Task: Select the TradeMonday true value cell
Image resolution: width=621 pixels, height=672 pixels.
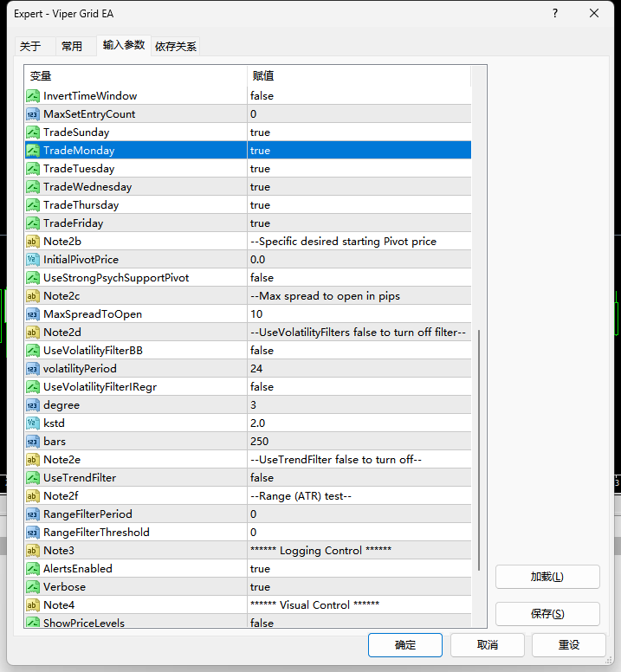Action: pyautogui.click(x=359, y=151)
